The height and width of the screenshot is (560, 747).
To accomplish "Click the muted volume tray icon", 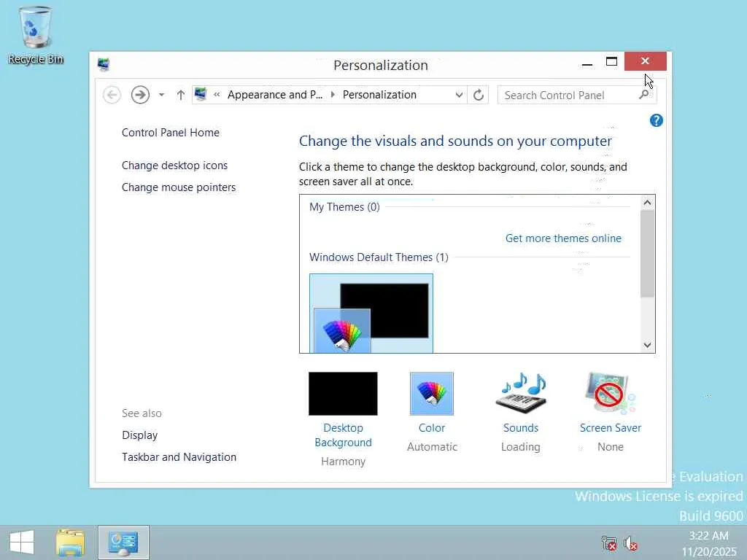I will 631,543.
